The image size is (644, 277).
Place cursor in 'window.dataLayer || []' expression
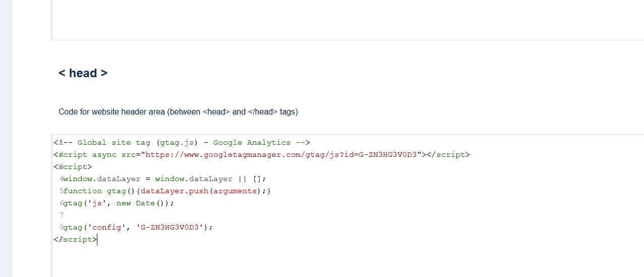pyautogui.click(x=210, y=179)
